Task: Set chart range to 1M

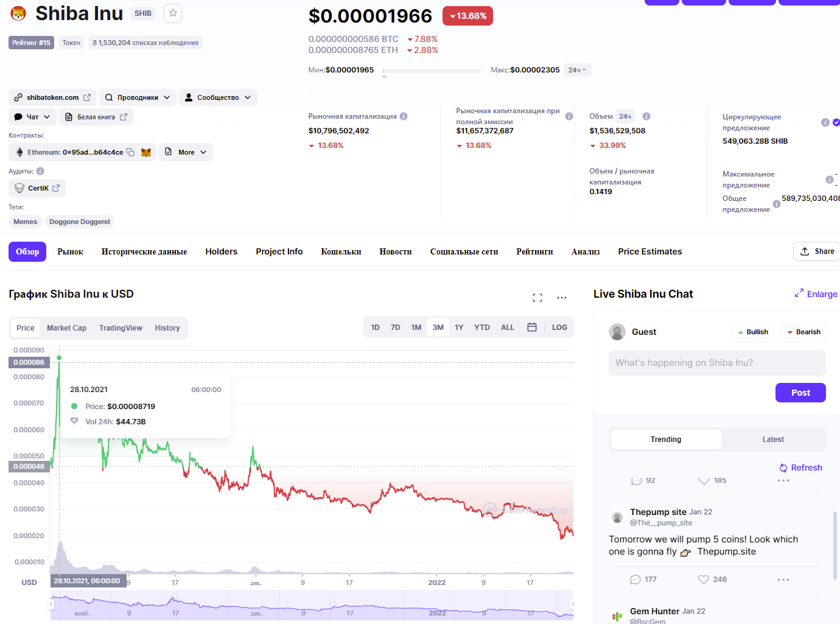Action: (416, 328)
